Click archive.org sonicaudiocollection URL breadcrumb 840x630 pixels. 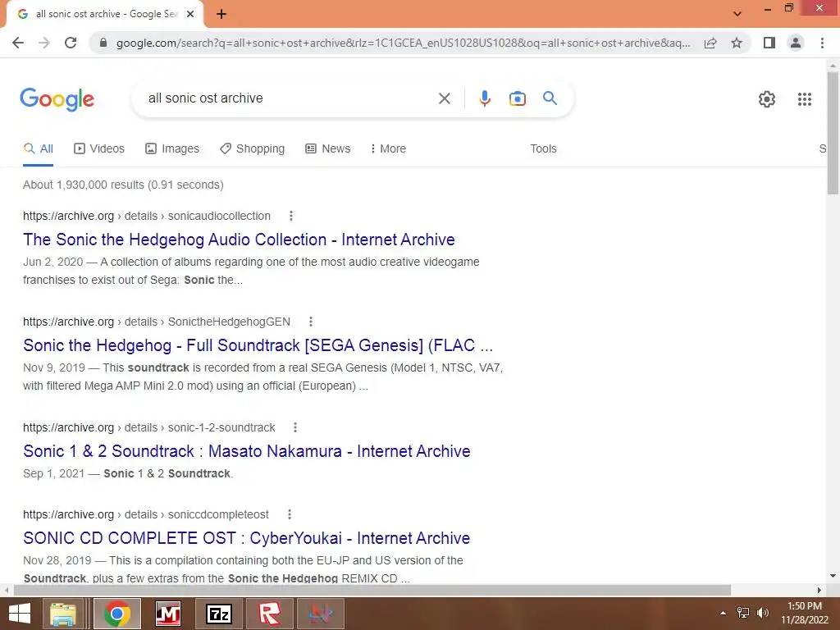pyautogui.click(x=147, y=216)
